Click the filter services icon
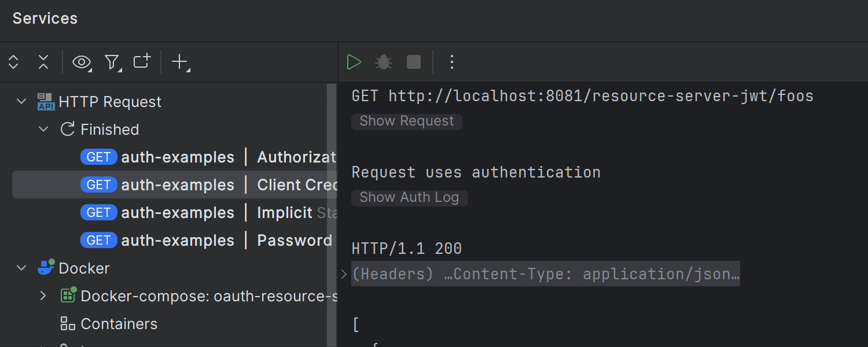 (x=112, y=62)
